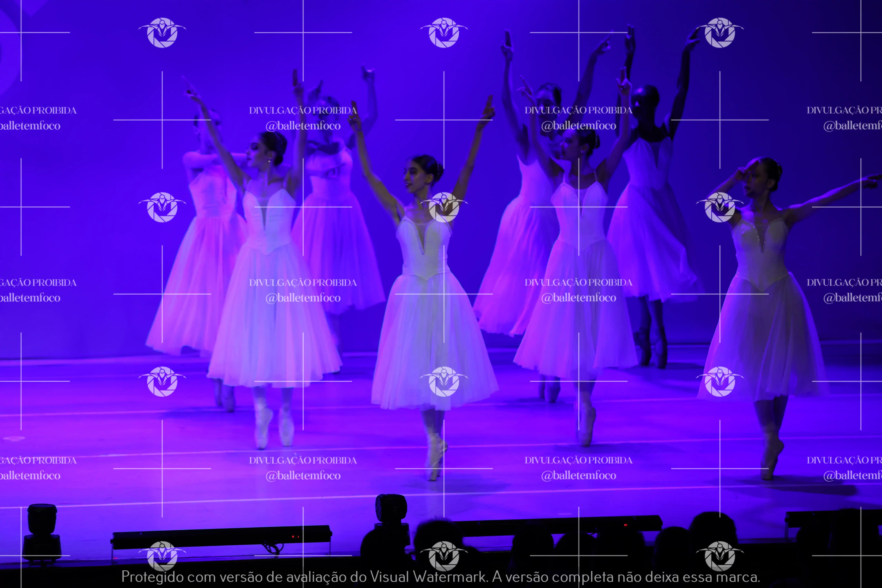Click the watermark logo over rightmost dancer's skirt hem
This screenshot has width=882, height=588.
click(720, 381)
